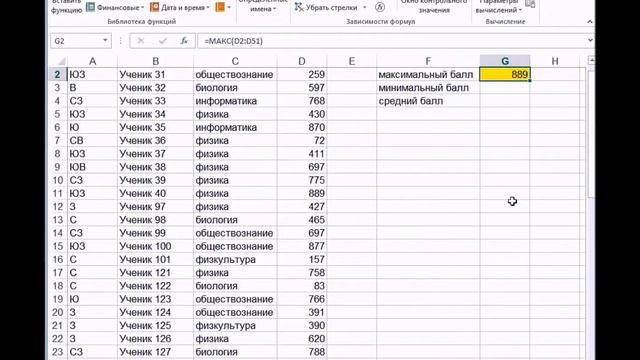This screenshot has width=640, height=360.
Task: Expand the formula bar with right arrow
Action: click(590, 40)
